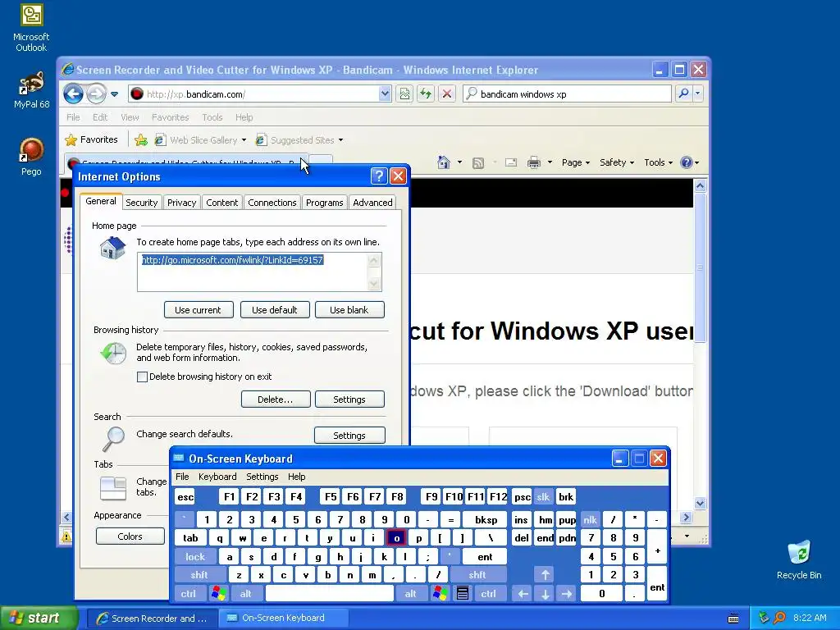Viewport: 840px width, 630px height.
Task: Select On-Screen Keyboard taskbar button
Action: tap(285, 619)
